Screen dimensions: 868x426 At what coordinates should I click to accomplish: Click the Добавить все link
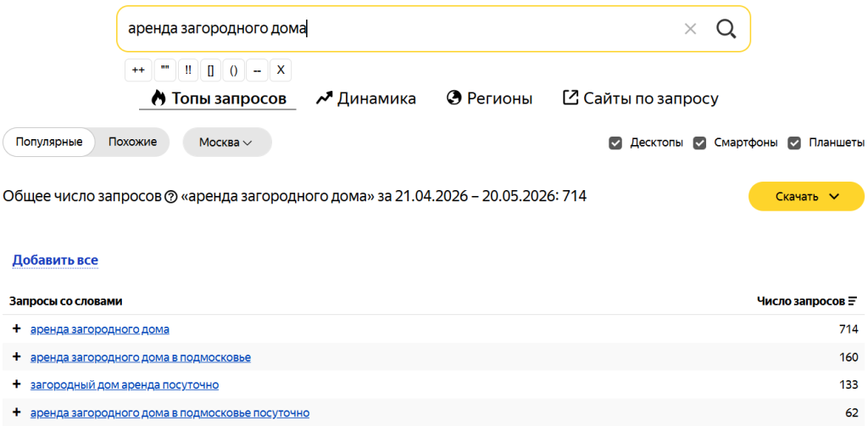tap(55, 261)
